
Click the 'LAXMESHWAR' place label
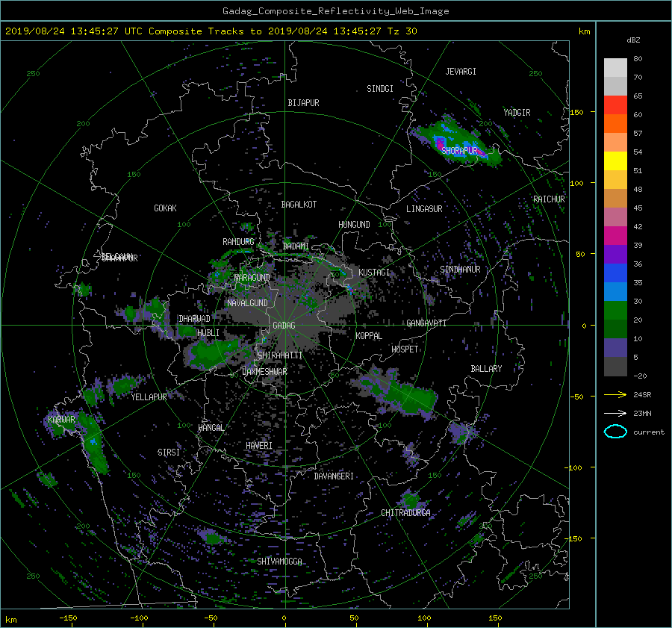pyautogui.click(x=264, y=372)
